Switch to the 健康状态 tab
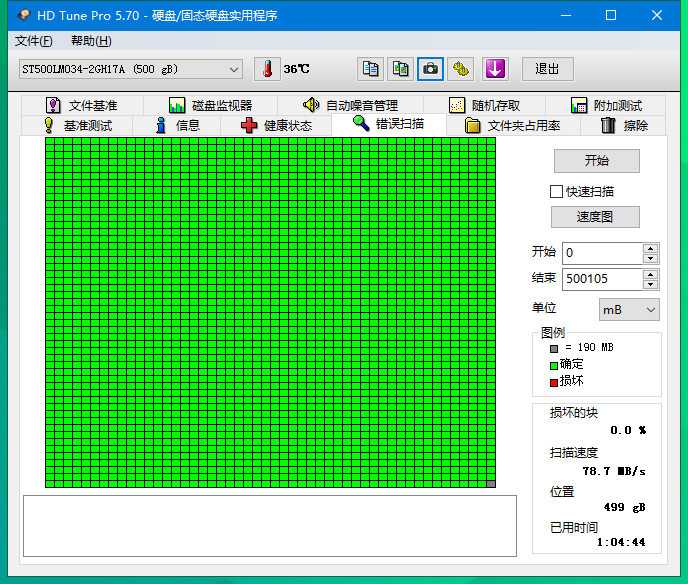688x584 pixels. [276, 125]
